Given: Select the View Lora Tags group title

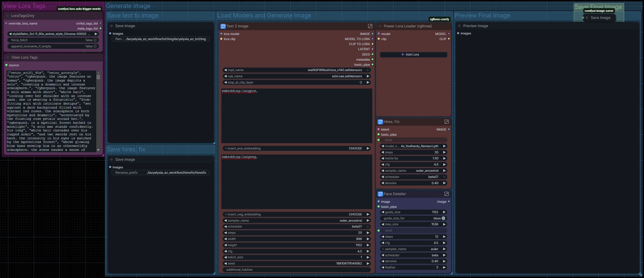Looking at the screenshot, I should [24, 6].
